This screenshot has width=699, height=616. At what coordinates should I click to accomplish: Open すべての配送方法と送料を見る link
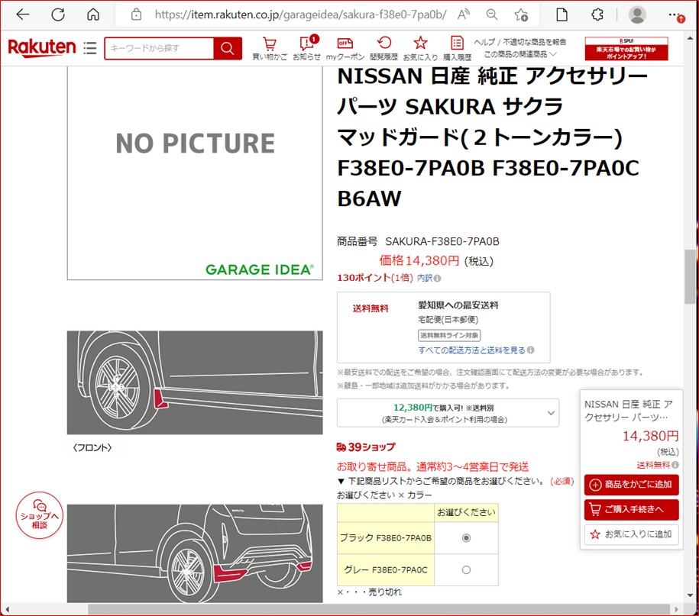(471, 350)
